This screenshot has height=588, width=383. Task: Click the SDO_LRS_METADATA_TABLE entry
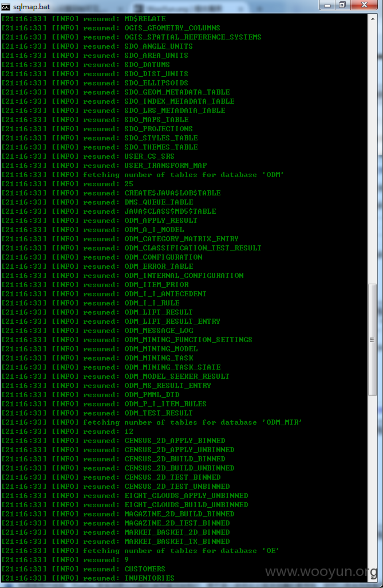pos(175,111)
